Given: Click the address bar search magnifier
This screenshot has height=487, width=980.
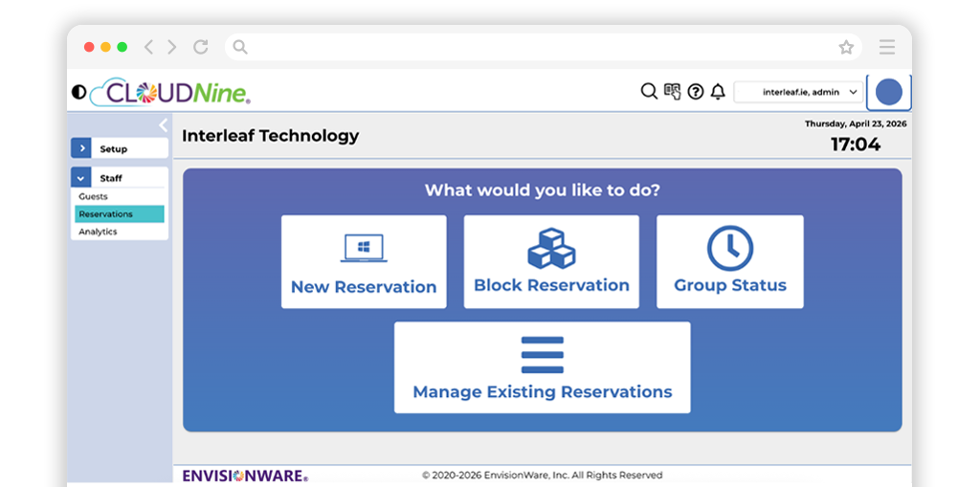Looking at the screenshot, I should (x=240, y=47).
